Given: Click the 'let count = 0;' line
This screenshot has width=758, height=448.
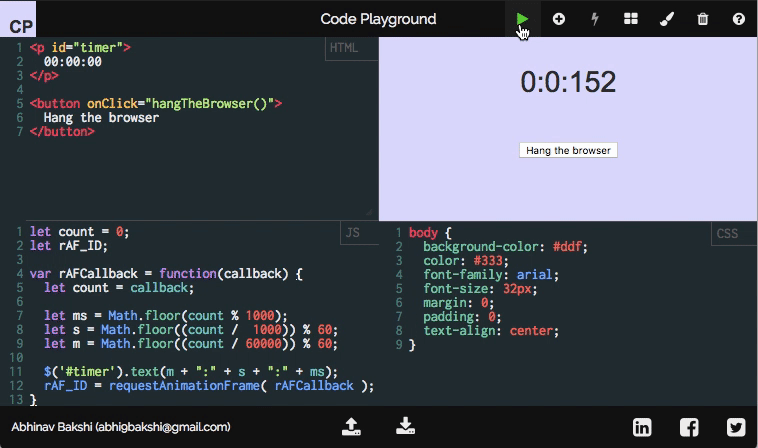Looking at the screenshot, I should point(79,232).
